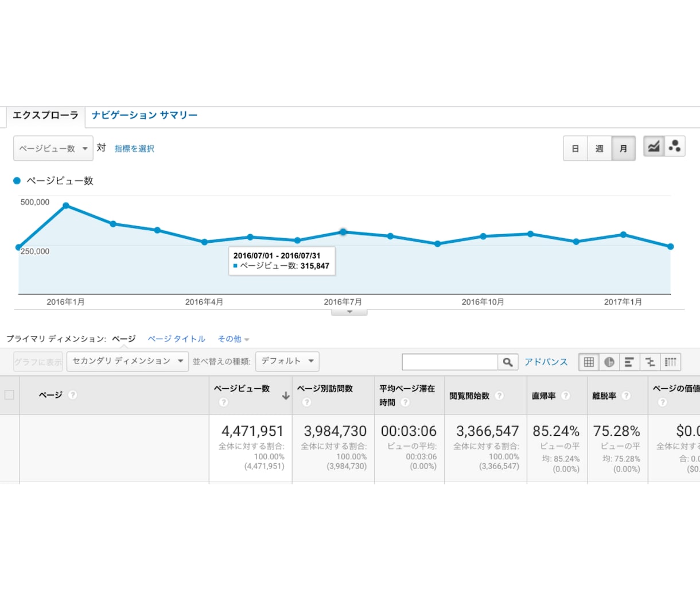Click the アドバンス filter link
The image size is (700, 593).
click(x=546, y=362)
